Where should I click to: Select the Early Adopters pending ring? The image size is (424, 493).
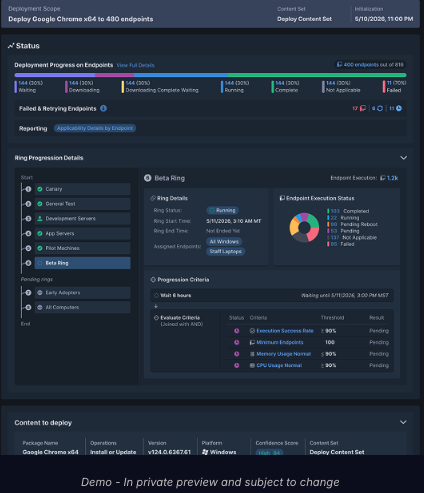[83, 293]
